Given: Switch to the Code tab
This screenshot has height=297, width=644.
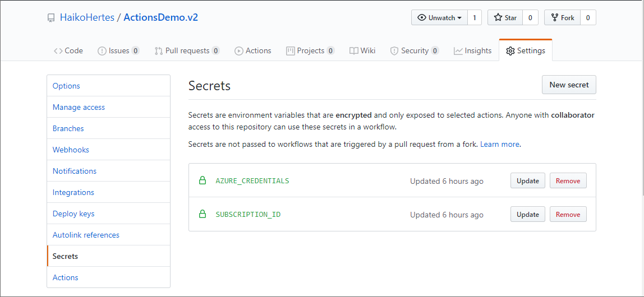Looking at the screenshot, I should tap(68, 50).
